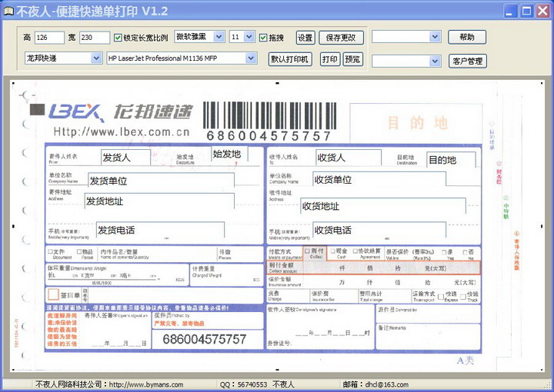
Task: Click the width field showing 230
Action: point(95,38)
